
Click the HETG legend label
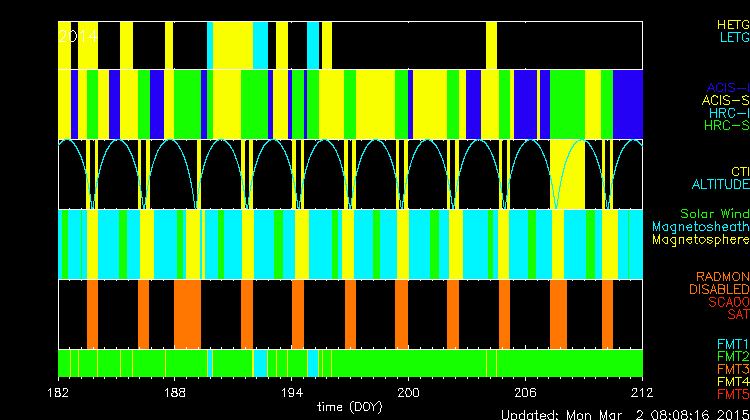[731, 23]
